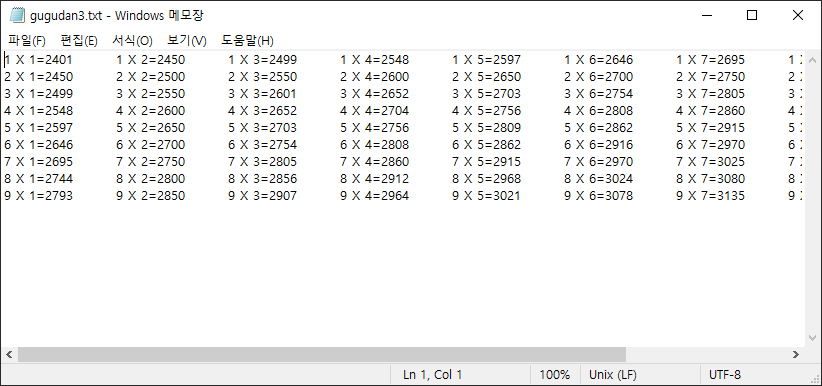
Task: Click the text '1 X 3=2499'
Action: [263, 60]
